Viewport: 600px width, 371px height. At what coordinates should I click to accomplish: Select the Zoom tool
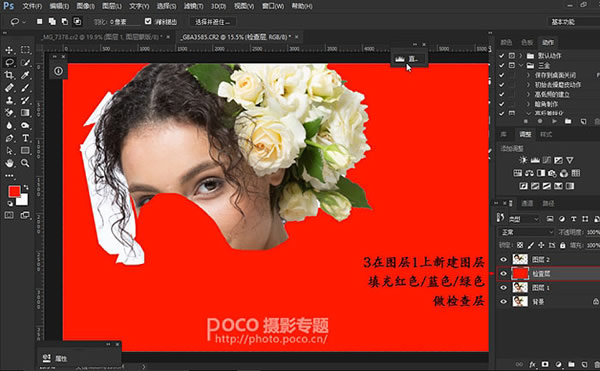coord(25,163)
